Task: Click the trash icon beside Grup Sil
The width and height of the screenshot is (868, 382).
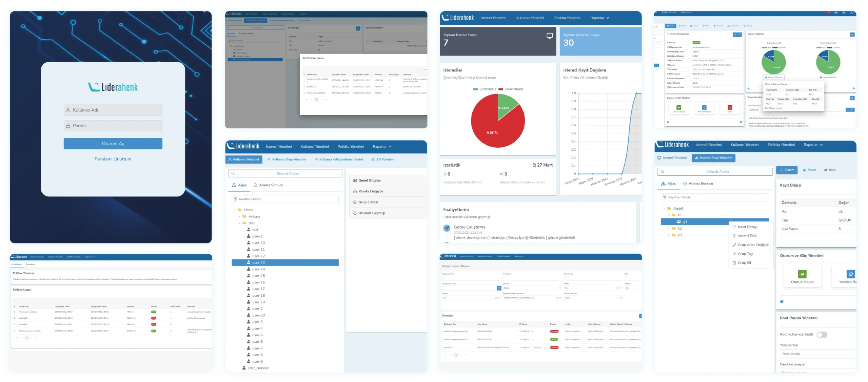Action: (734, 263)
